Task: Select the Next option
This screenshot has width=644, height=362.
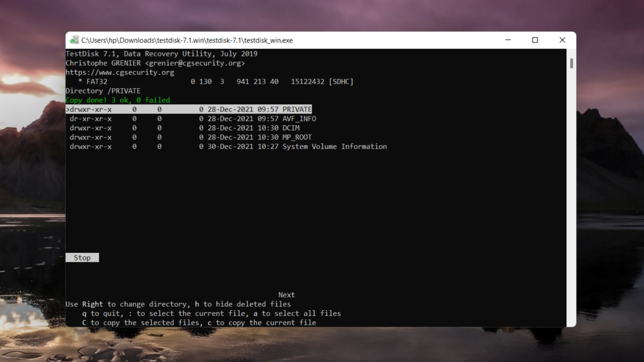Action: [x=286, y=295]
